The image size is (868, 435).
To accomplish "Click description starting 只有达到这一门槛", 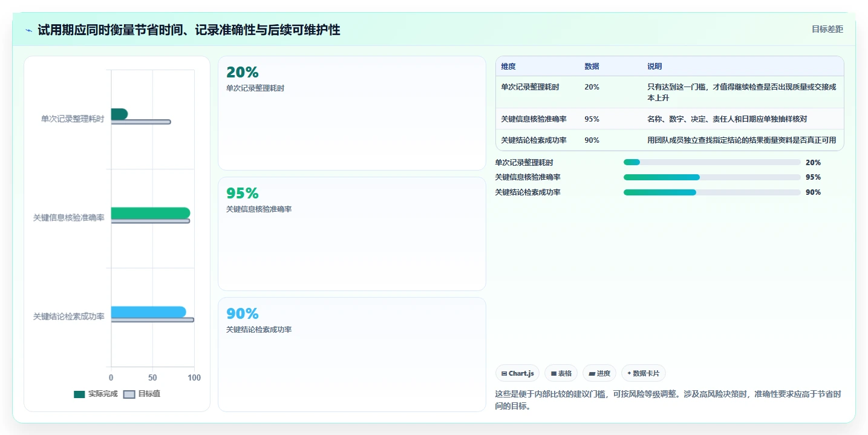I will click(742, 93).
